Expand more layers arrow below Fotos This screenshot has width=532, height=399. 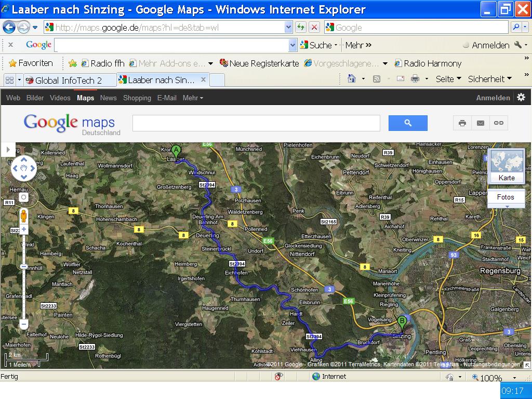(507, 207)
